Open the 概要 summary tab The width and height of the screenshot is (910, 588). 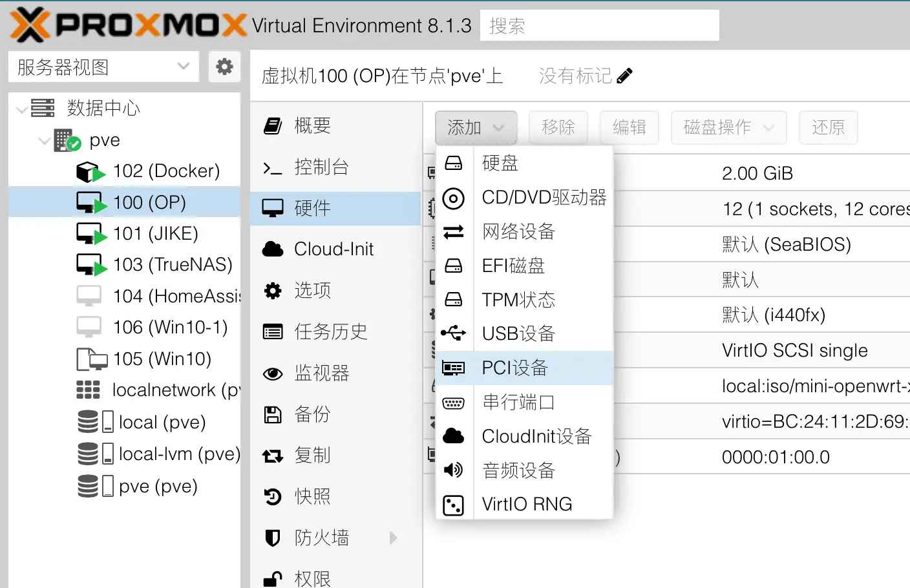[x=335, y=125]
